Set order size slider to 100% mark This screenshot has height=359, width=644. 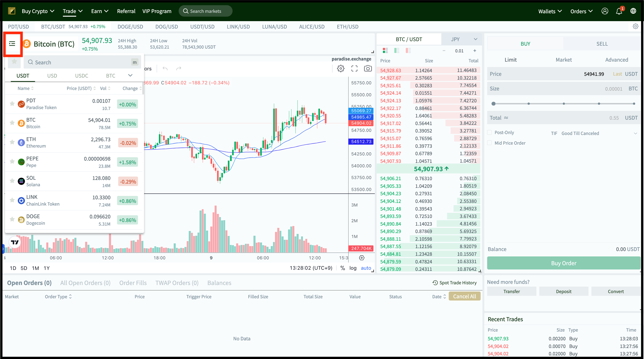pyautogui.click(x=634, y=103)
